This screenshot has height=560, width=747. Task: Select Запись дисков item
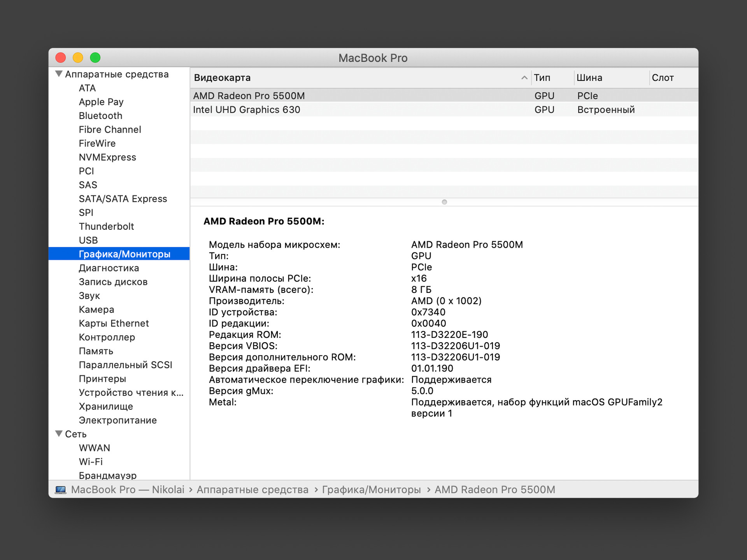tap(113, 282)
